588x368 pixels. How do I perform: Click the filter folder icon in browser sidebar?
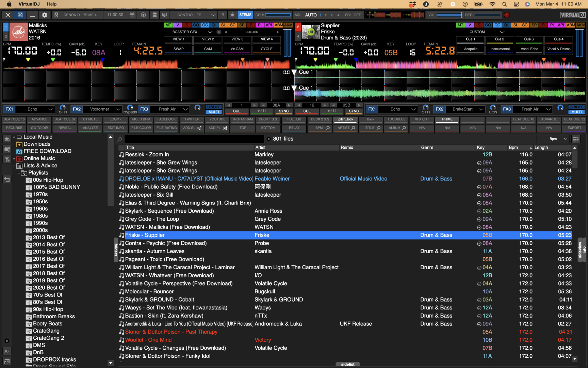7,159
